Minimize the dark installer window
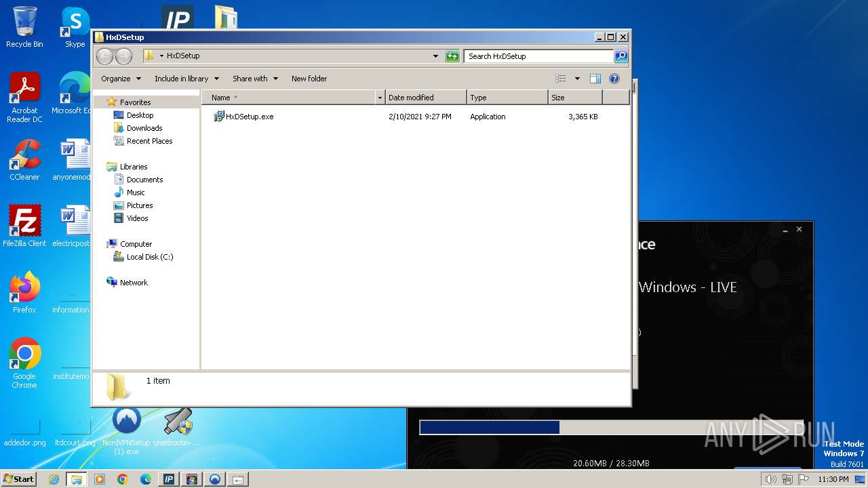868x488 pixels. (x=785, y=230)
